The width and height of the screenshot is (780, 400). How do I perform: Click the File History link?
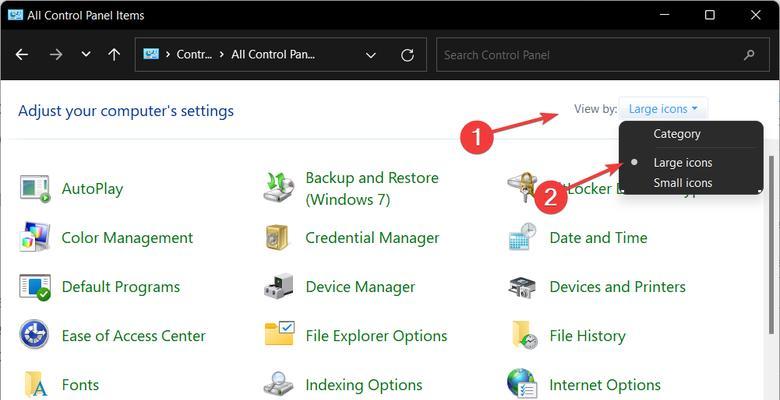pyautogui.click(x=587, y=336)
